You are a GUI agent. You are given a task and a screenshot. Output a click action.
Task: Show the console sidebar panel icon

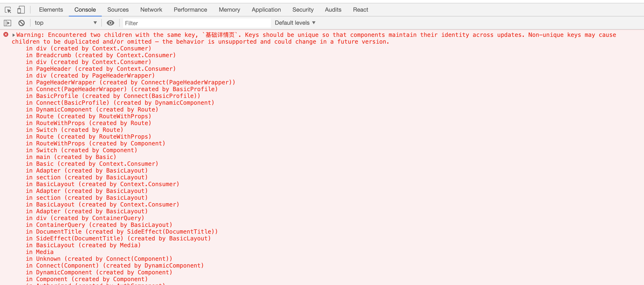(x=8, y=23)
